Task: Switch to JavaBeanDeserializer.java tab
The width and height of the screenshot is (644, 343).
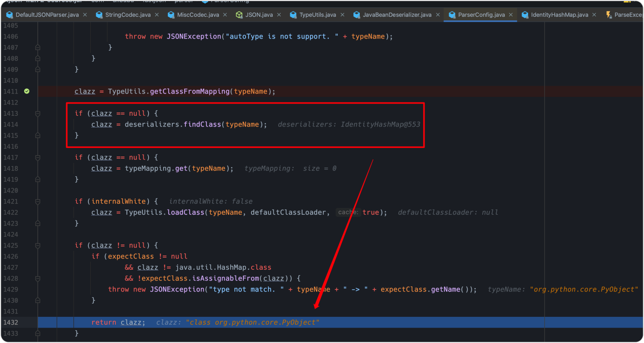Action: point(397,15)
